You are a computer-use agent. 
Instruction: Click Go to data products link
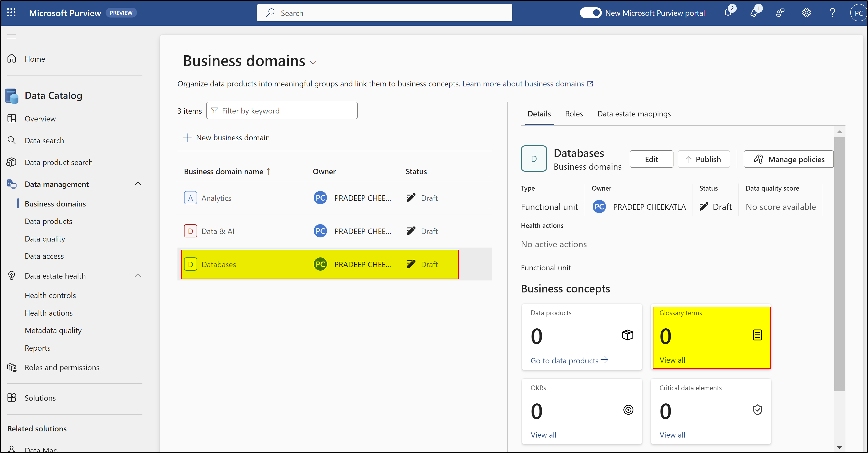[x=569, y=360]
